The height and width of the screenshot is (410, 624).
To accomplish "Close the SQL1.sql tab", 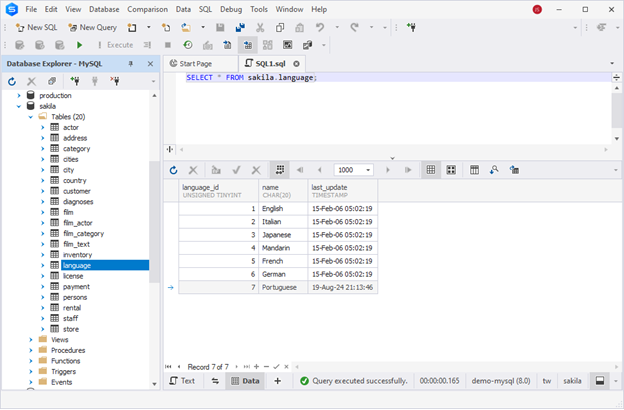I will [296, 63].
